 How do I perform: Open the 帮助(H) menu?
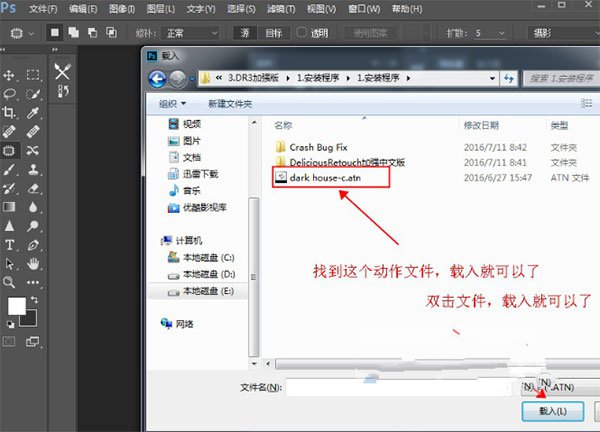pyautogui.click(x=407, y=9)
